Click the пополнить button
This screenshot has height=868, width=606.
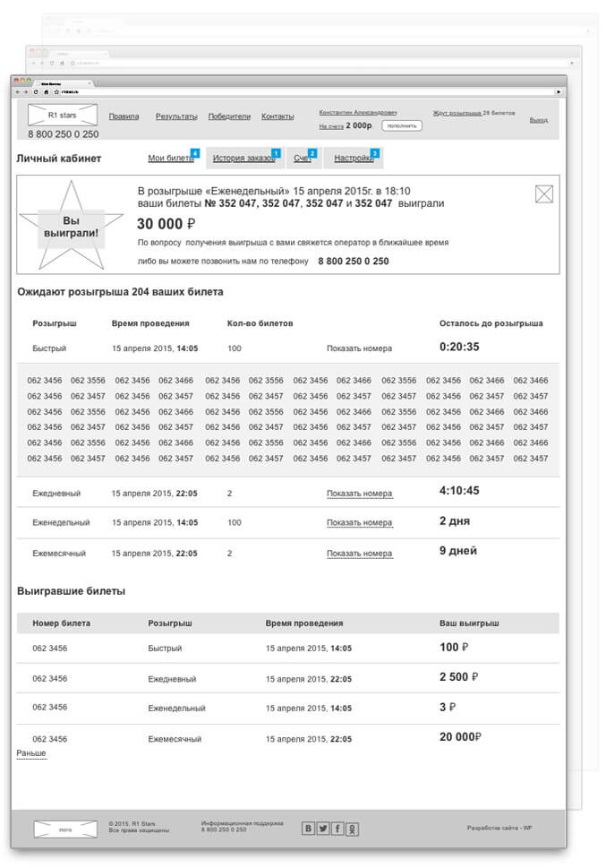402,126
